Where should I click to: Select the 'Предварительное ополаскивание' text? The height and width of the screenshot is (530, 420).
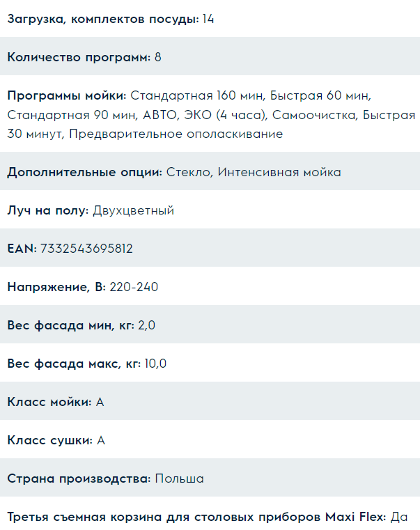[x=176, y=134]
